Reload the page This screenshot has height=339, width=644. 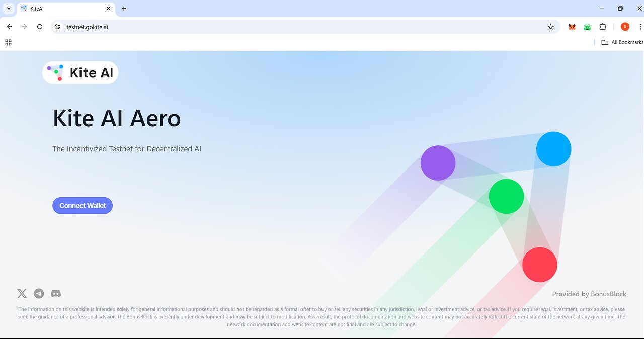(x=40, y=27)
